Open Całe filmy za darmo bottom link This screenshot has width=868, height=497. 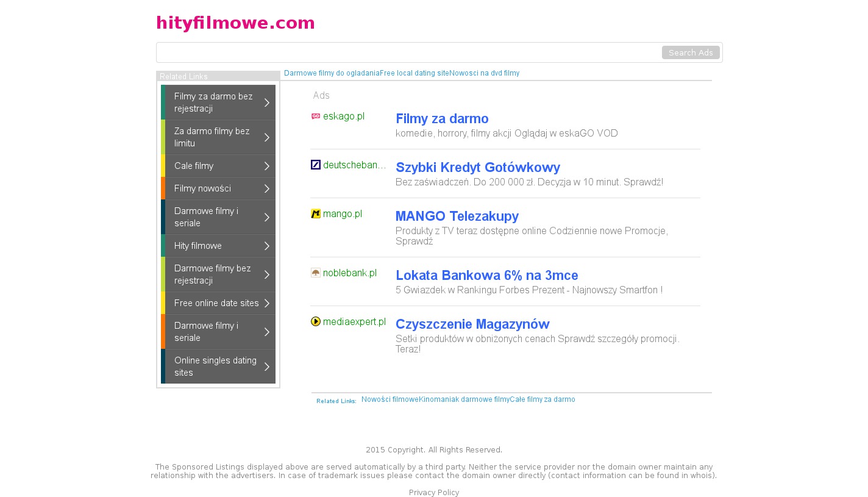pyautogui.click(x=542, y=399)
